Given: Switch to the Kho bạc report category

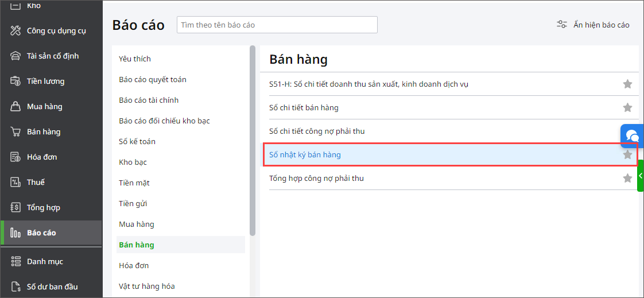Looking at the screenshot, I should click(133, 162).
